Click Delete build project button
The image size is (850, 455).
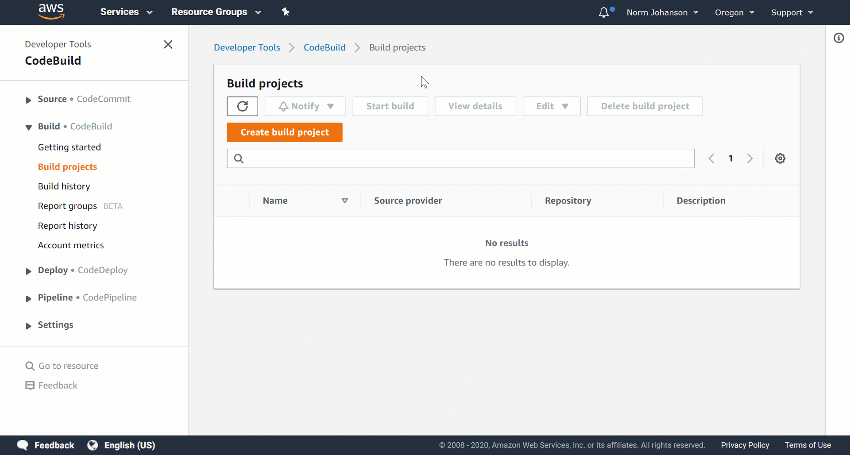coord(645,106)
